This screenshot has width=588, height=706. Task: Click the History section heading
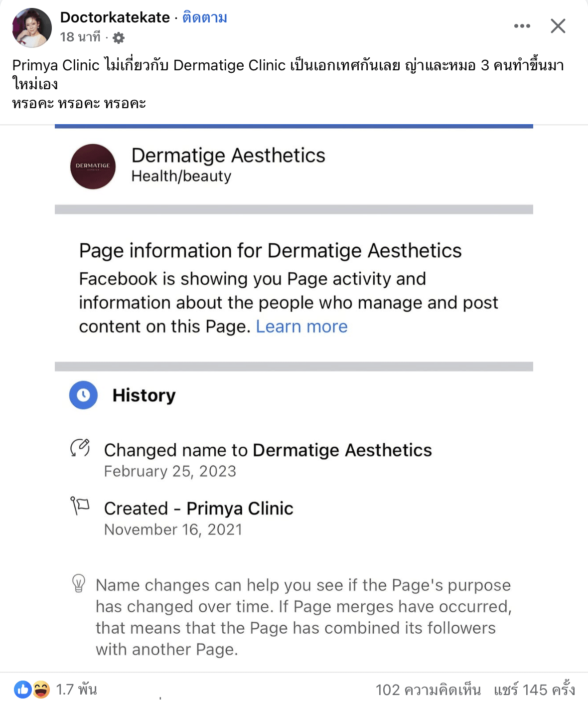[144, 395]
